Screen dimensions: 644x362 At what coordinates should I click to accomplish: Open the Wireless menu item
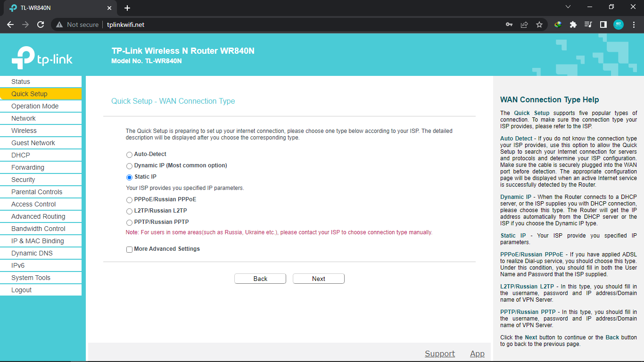coord(41,131)
